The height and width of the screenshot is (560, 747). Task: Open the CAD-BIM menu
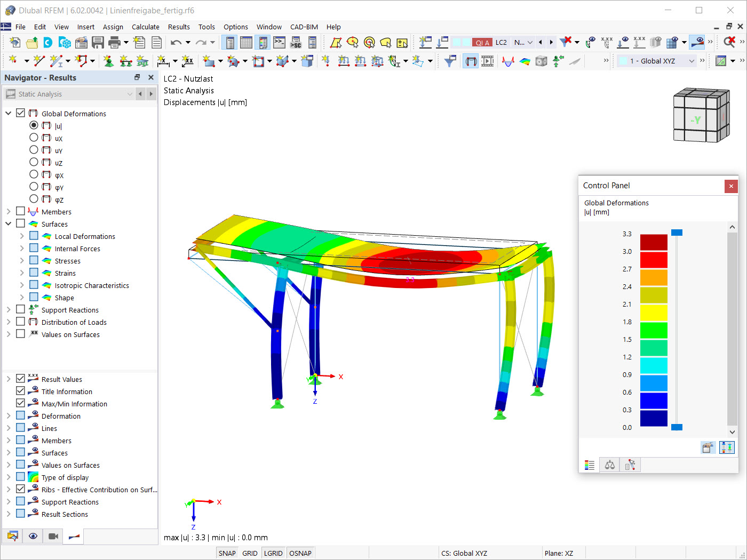point(304,27)
